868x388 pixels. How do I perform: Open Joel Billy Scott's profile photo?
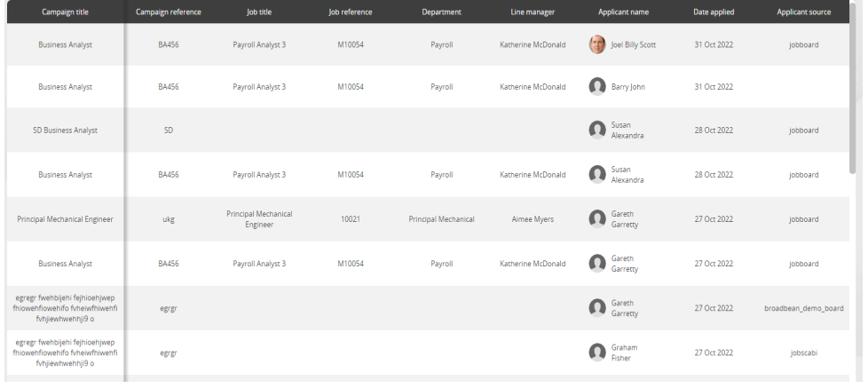(x=597, y=44)
